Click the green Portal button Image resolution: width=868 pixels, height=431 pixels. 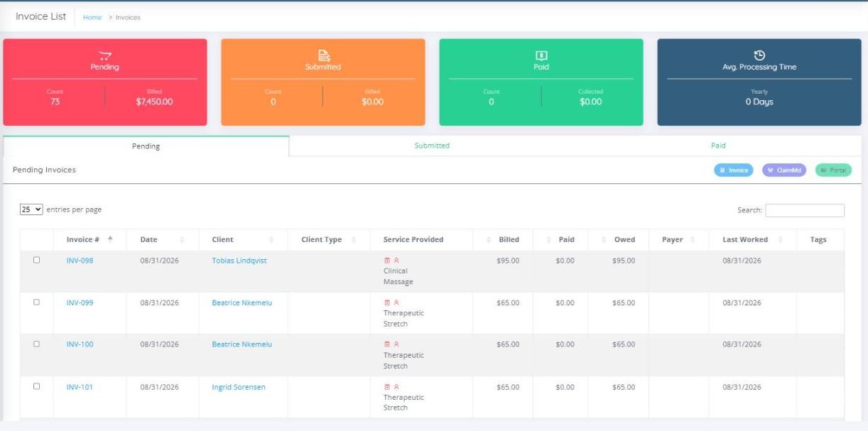coord(833,170)
